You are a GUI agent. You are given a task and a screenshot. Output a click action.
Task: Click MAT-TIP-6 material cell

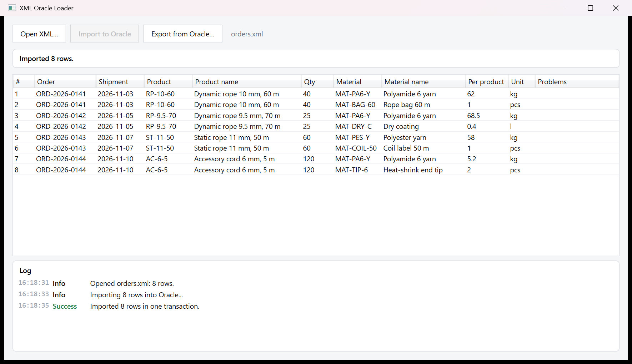coord(351,170)
